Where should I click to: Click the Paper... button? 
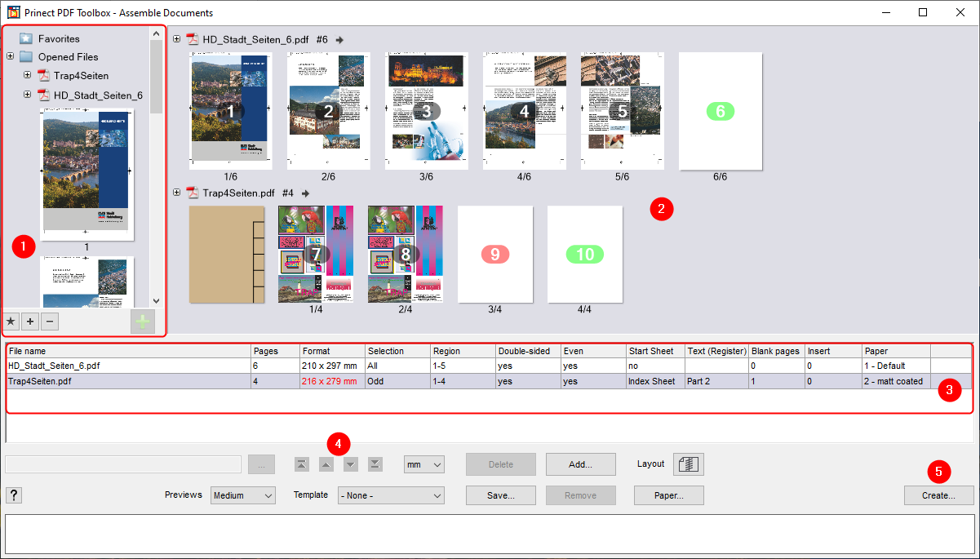pyautogui.click(x=668, y=495)
